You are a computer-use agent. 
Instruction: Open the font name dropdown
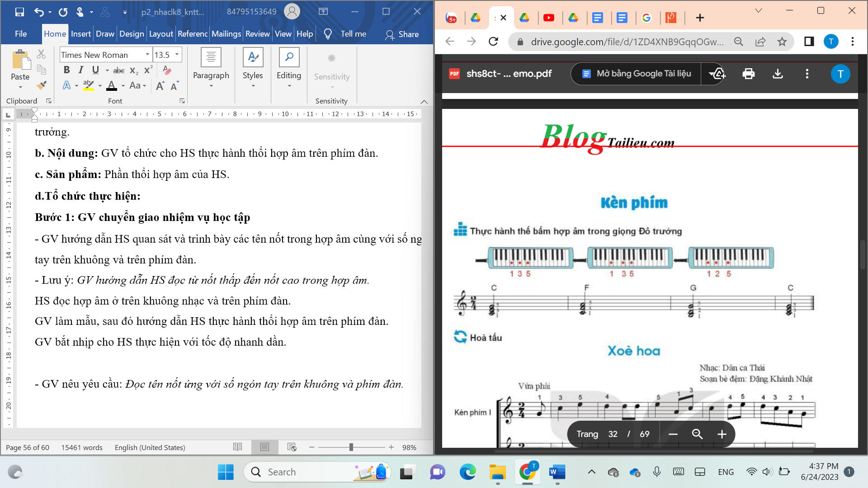147,55
